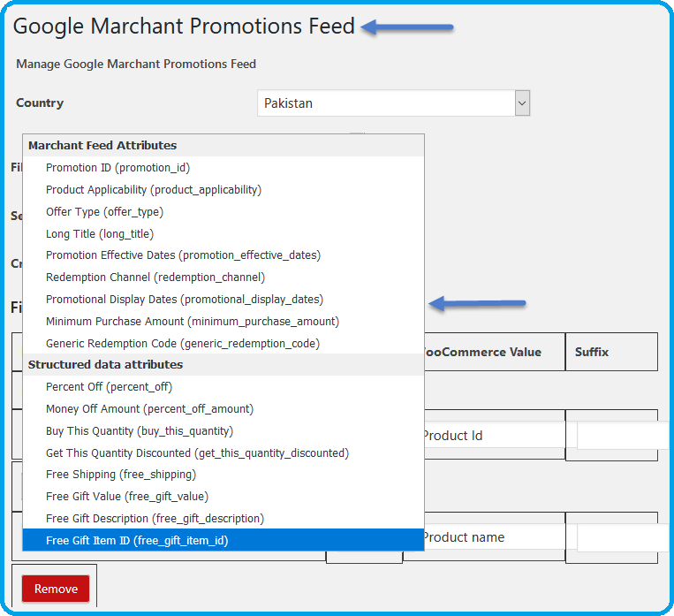Click the Structured data attributes group header
The height and width of the screenshot is (616, 674).
click(x=223, y=365)
